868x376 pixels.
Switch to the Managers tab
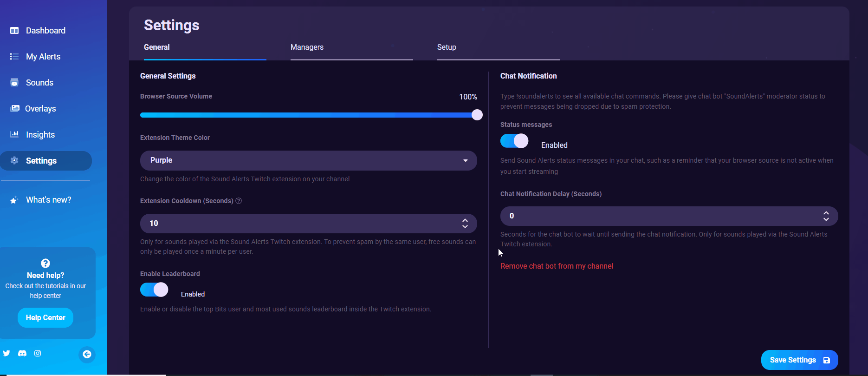(x=307, y=47)
